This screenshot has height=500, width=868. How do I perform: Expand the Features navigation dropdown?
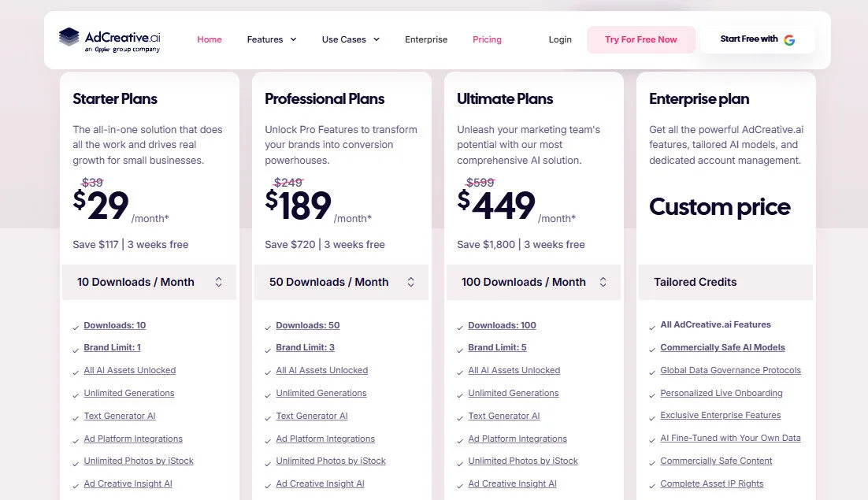(272, 39)
